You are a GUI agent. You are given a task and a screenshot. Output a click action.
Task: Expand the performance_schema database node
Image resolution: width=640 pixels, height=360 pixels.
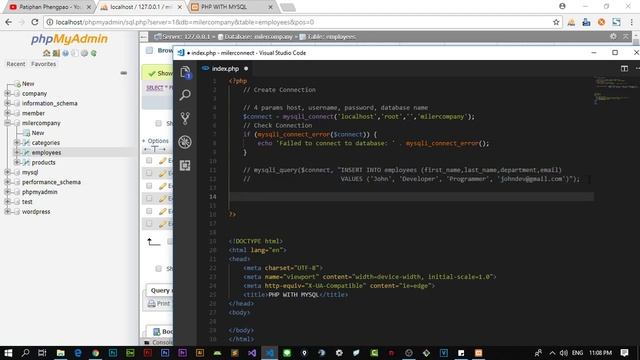(x=7, y=182)
